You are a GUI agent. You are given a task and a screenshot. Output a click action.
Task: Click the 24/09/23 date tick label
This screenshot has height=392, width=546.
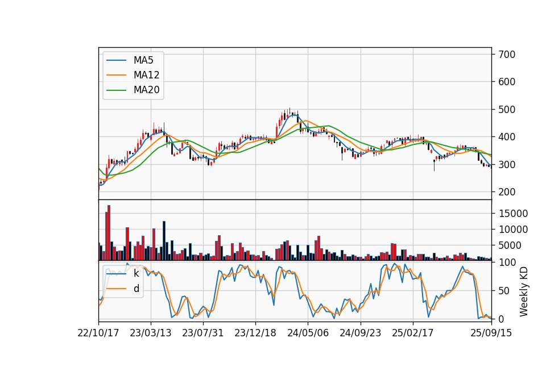coord(361,333)
